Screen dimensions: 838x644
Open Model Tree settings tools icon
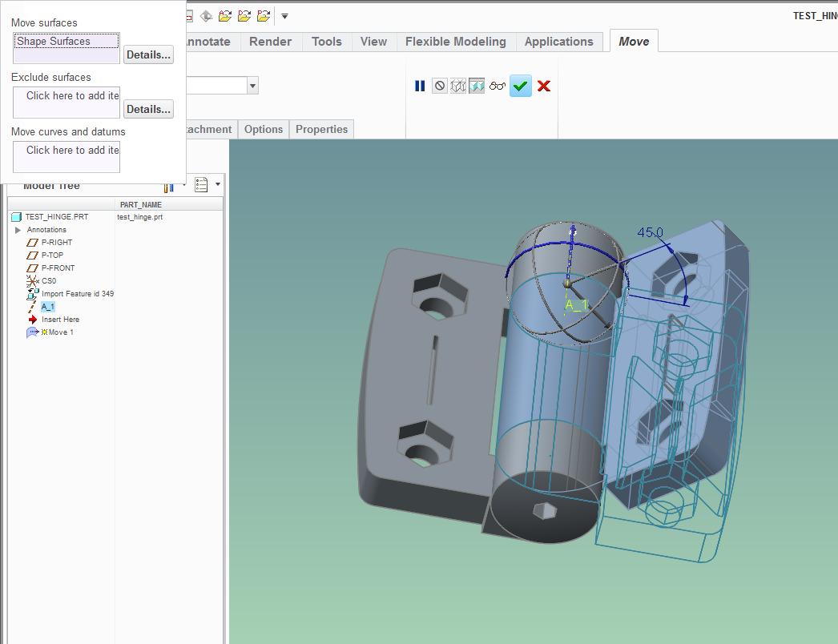point(168,187)
